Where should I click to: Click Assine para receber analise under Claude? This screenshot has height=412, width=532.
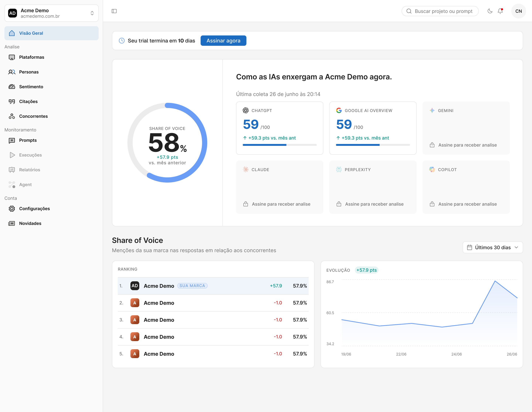pyautogui.click(x=281, y=204)
